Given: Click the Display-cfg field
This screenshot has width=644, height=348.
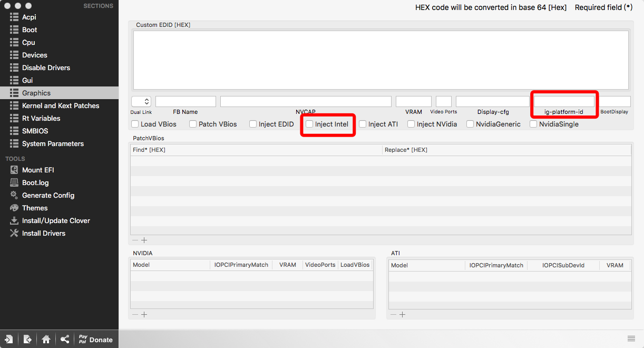Looking at the screenshot, I should click(493, 101).
